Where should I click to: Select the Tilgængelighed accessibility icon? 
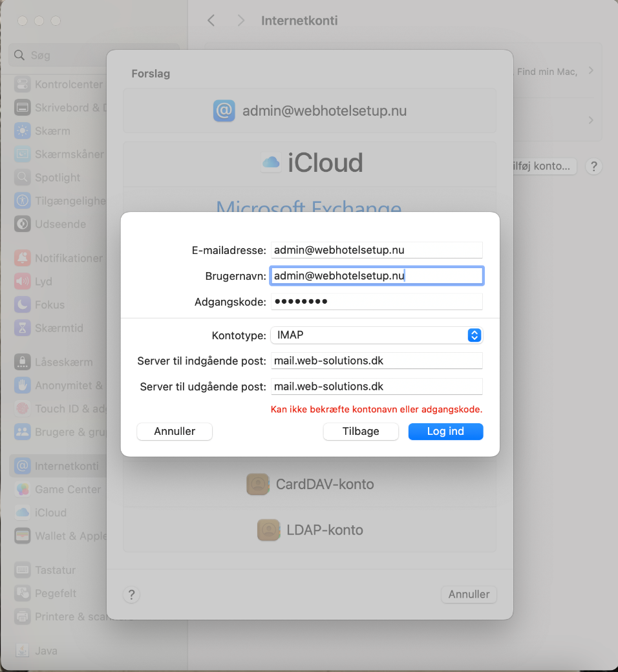[x=22, y=200]
